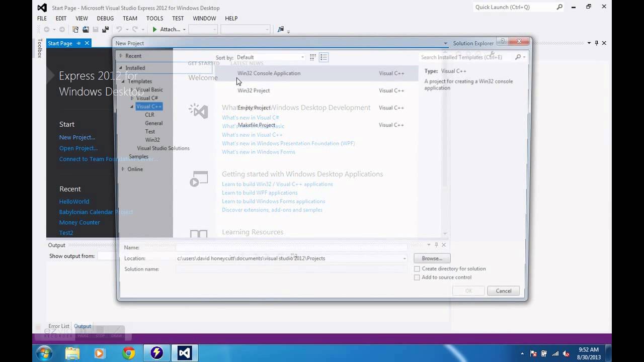Screen dimensions: 644x362
Task: Open Windows Media Player from taskbar
Action: [99, 353]
